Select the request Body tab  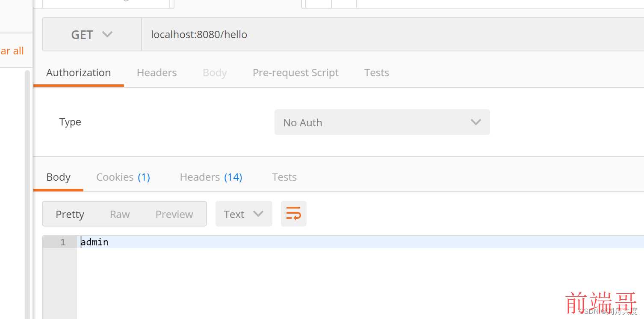(215, 73)
